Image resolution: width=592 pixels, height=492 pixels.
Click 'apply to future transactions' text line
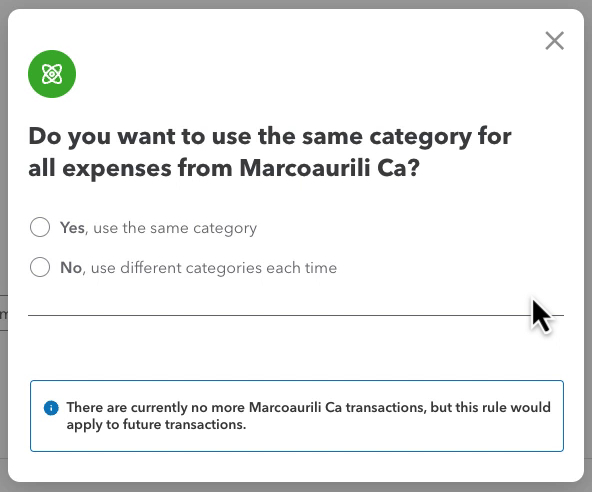pos(156,424)
